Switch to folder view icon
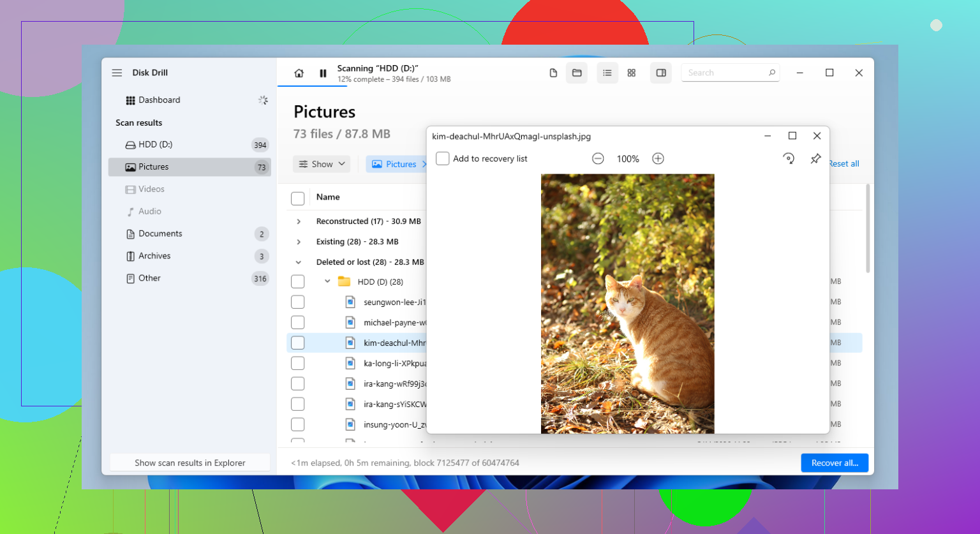This screenshot has width=980, height=534. 577,73
